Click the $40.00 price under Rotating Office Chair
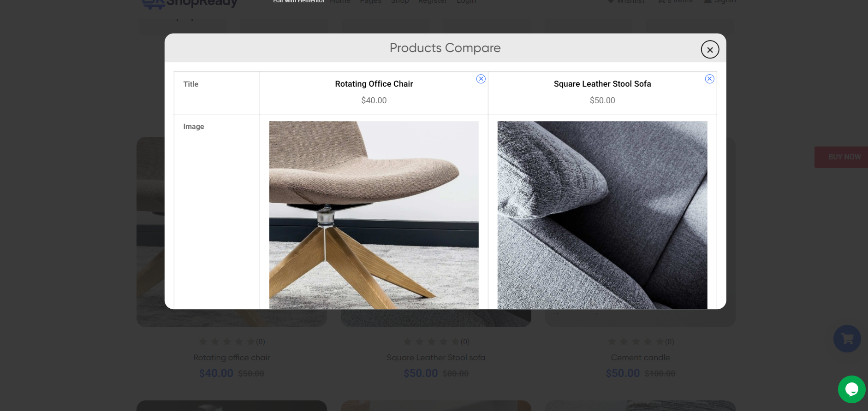Image resolution: width=868 pixels, height=411 pixels. pyautogui.click(x=374, y=100)
